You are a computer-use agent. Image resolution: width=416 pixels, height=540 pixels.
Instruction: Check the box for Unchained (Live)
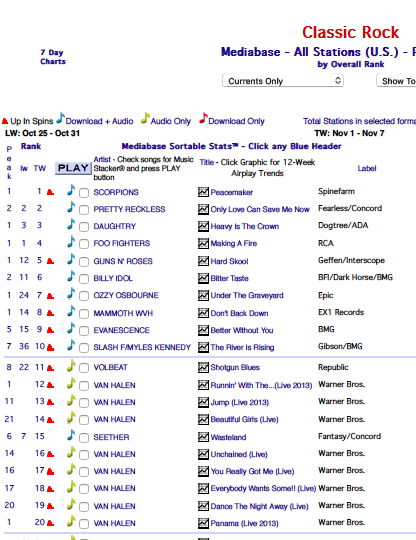pyautogui.click(x=84, y=455)
